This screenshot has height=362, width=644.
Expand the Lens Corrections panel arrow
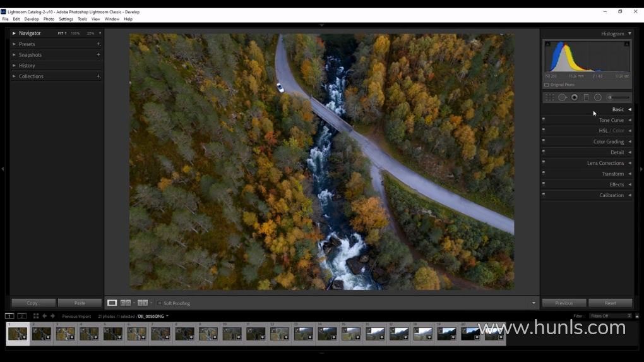(629, 163)
